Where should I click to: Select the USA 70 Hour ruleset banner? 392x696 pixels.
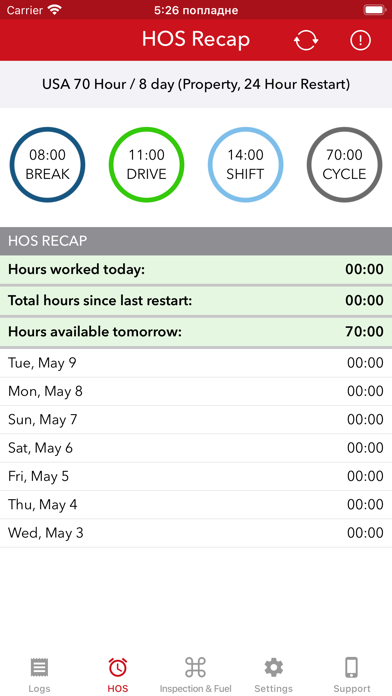196,84
